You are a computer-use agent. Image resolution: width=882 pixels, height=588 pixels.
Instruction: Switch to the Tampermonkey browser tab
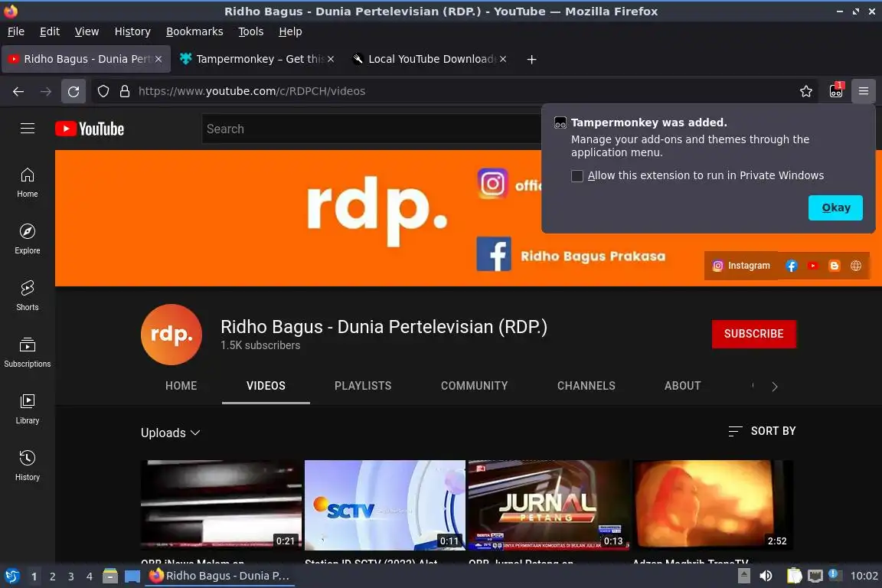[256, 59]
